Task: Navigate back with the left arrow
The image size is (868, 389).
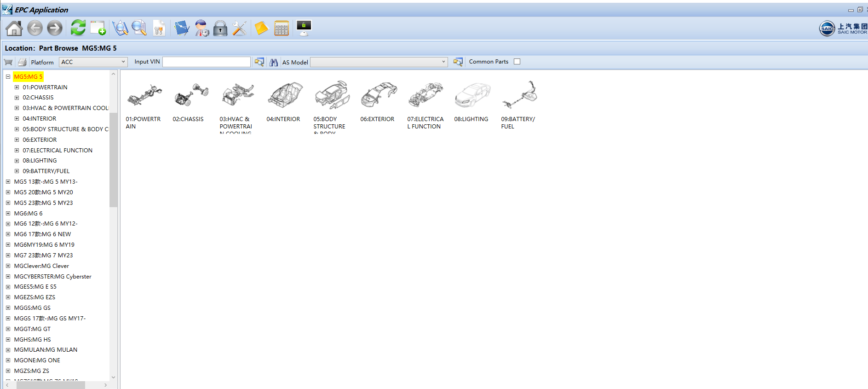Action: 34,28
